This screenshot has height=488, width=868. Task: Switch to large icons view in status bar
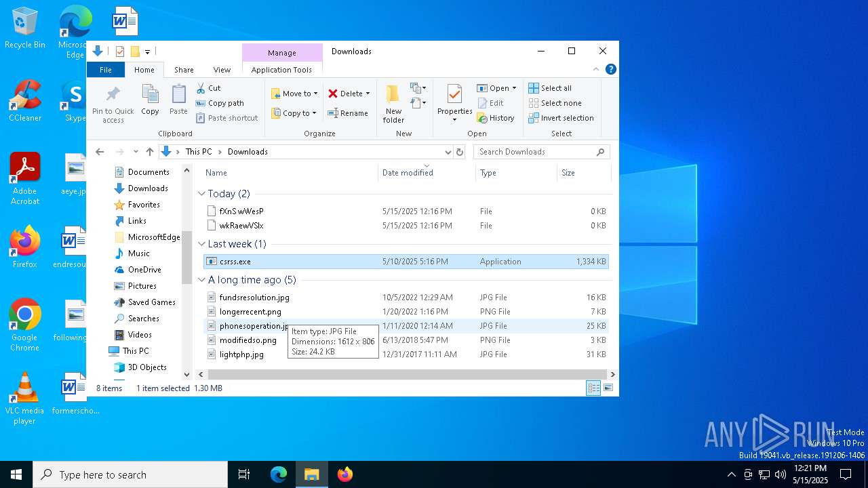point(608,388)
